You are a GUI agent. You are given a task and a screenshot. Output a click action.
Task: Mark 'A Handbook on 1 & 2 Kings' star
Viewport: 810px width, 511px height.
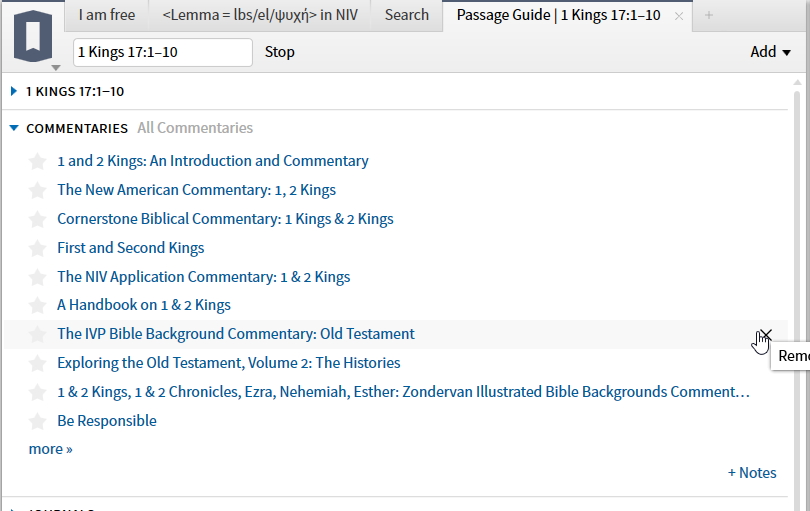coord(38,305)
